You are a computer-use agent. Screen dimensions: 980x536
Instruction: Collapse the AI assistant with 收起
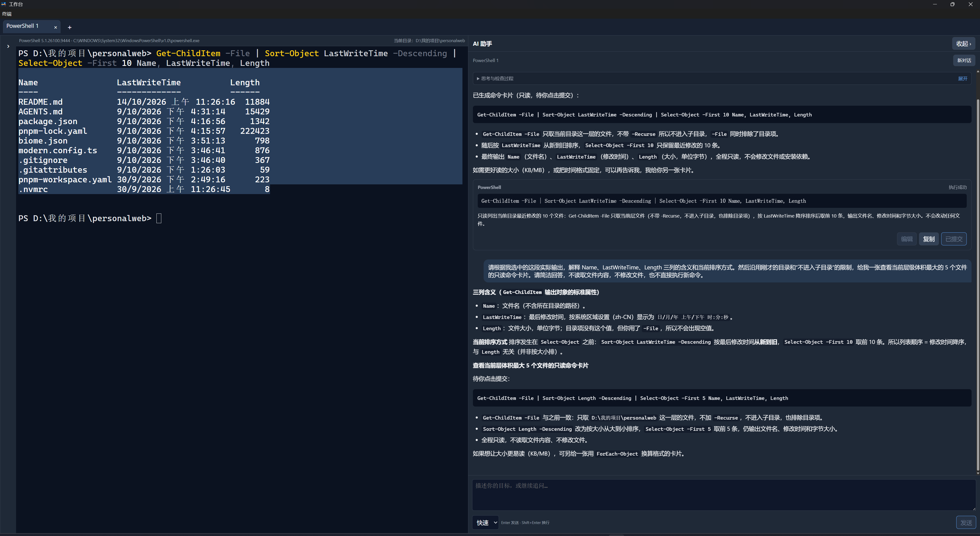click(963, 44)
